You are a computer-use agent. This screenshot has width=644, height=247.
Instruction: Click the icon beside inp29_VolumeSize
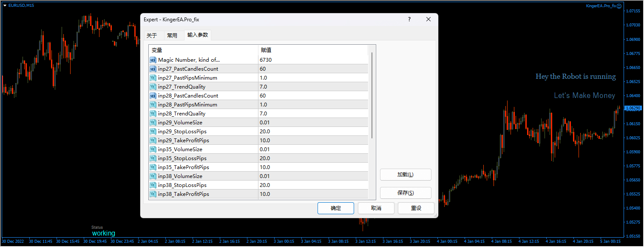pyautogui.click(x=153, y=123)
